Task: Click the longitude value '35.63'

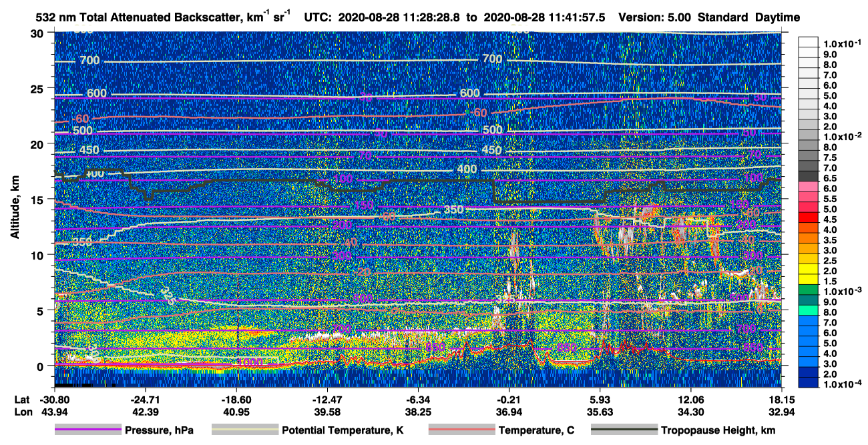Action: point(600,412)
